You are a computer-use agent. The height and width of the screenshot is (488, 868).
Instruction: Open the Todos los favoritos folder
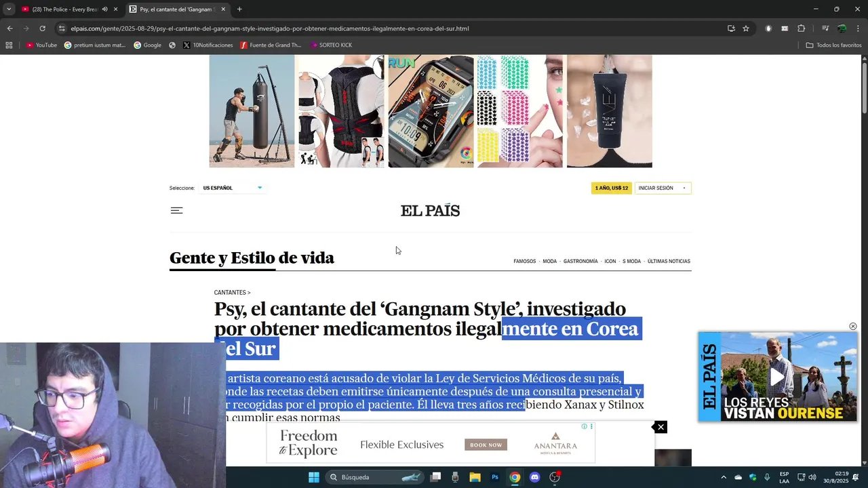tap(833, 45)
